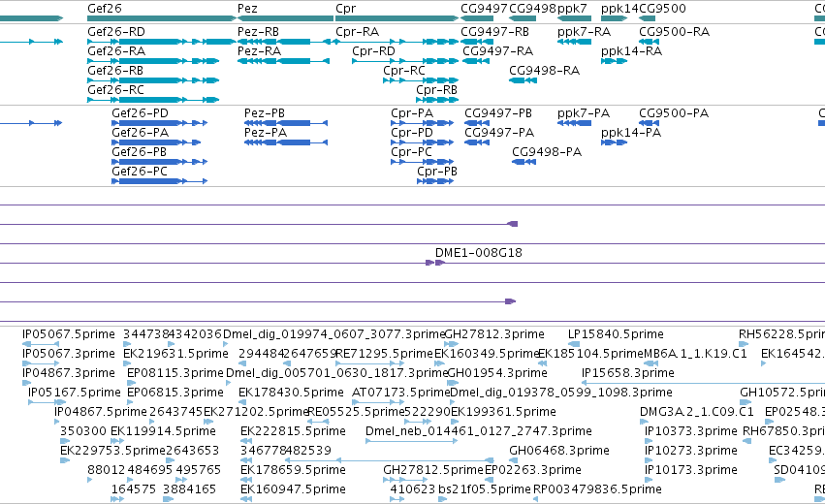Open the CG9498-PA protein label
Screen dimensions: 825x504
[547, 152]
